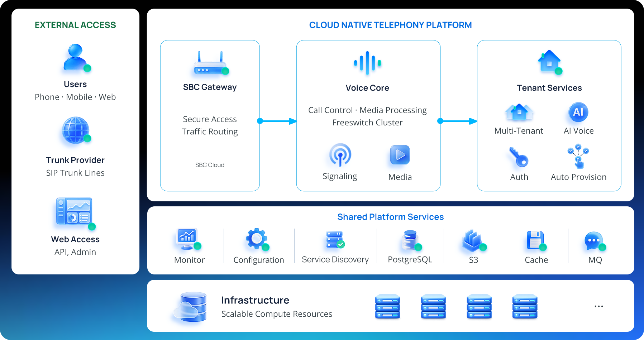The image size is (644, 340).
Task: Click the Service Discovery label
Action: tap(335, 260)
